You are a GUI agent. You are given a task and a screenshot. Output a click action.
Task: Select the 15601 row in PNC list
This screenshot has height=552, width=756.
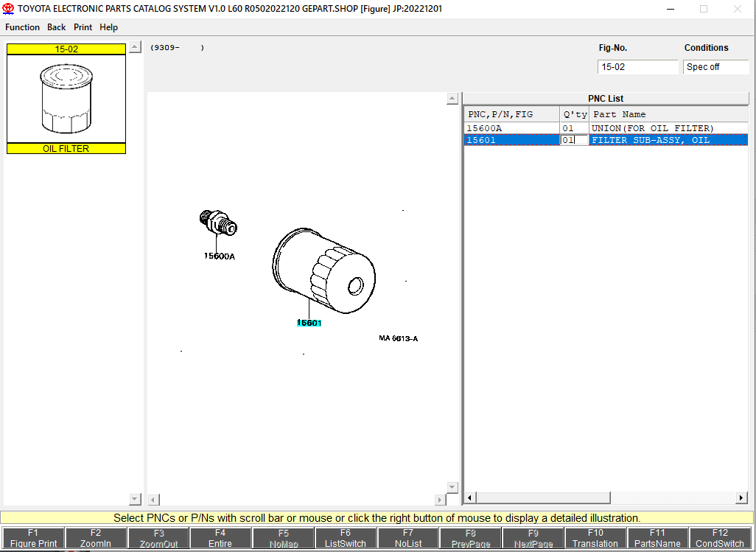point(606,140)
